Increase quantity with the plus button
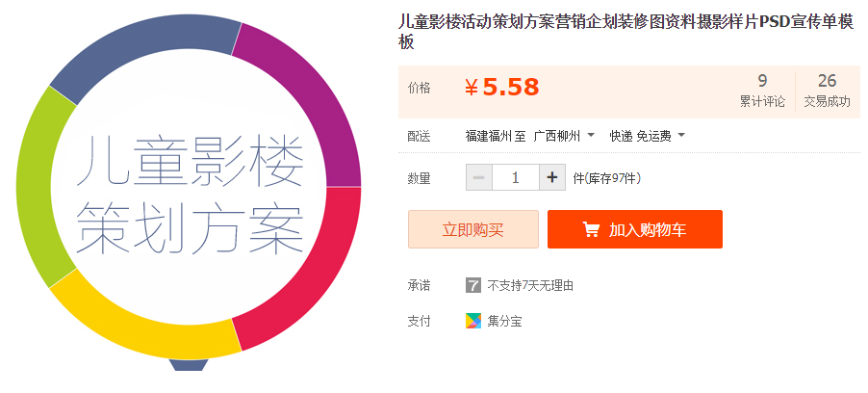The image size is (868, 393). 552,177
